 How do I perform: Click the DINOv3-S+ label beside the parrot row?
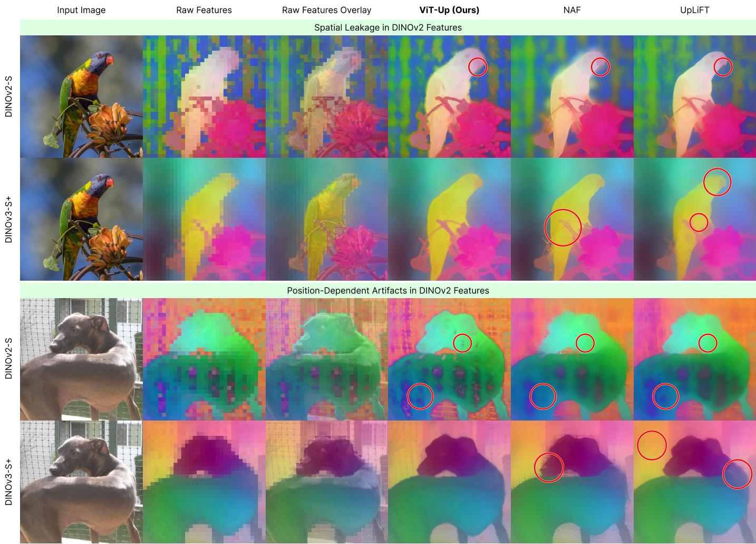(8, 219)
